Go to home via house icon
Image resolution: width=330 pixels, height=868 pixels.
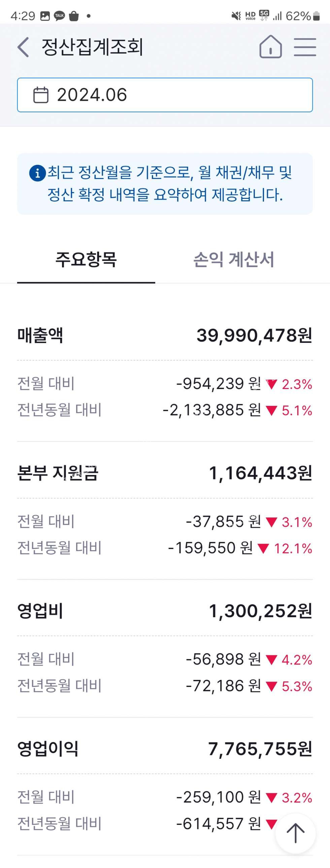pos(270,47)
